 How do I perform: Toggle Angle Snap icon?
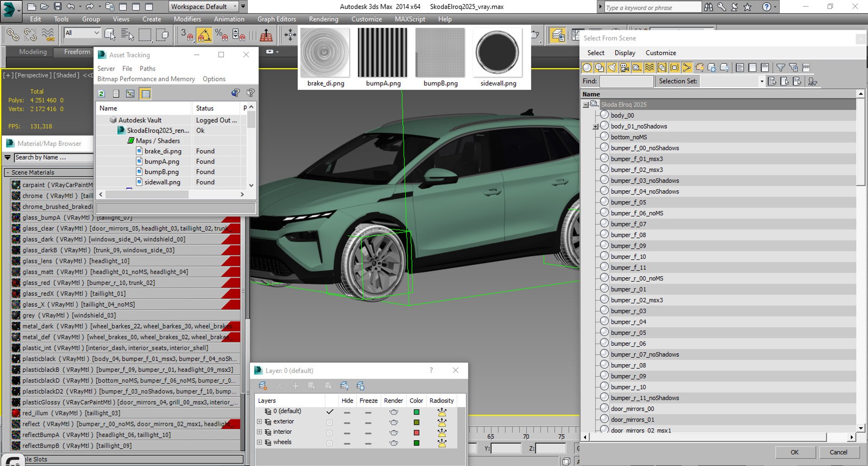pos(204,35)
